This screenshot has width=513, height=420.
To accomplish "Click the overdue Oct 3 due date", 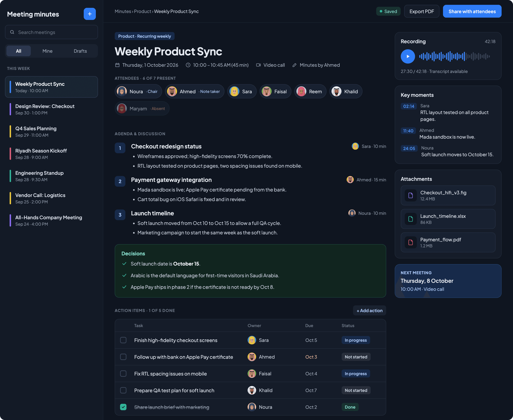I will [311, 357].
